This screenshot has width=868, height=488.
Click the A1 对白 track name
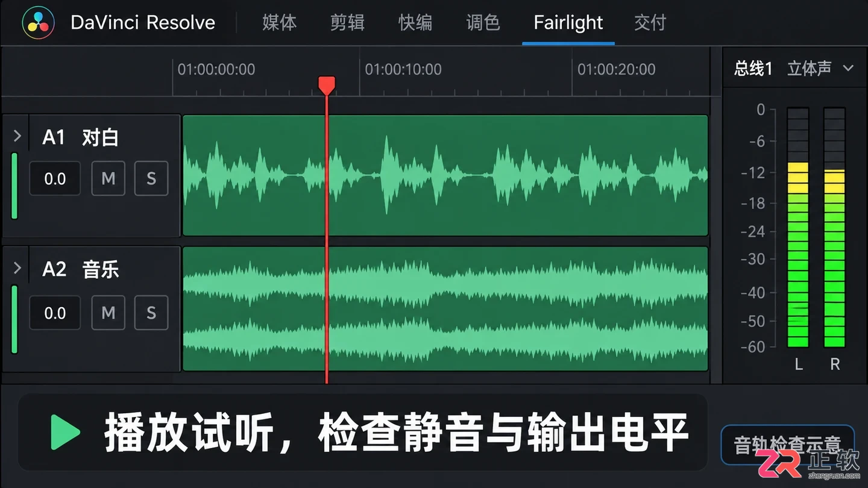(x=80, y=137)
